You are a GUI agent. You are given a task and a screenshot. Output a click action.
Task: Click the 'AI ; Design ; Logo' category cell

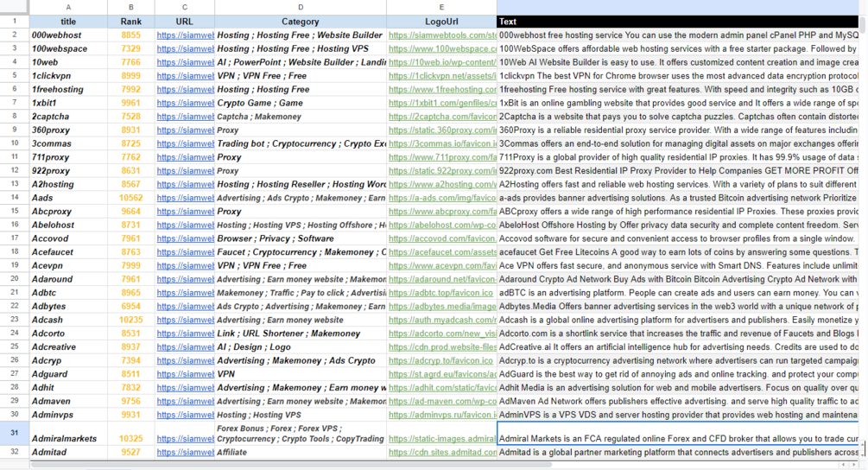click(x=300, y=347)
